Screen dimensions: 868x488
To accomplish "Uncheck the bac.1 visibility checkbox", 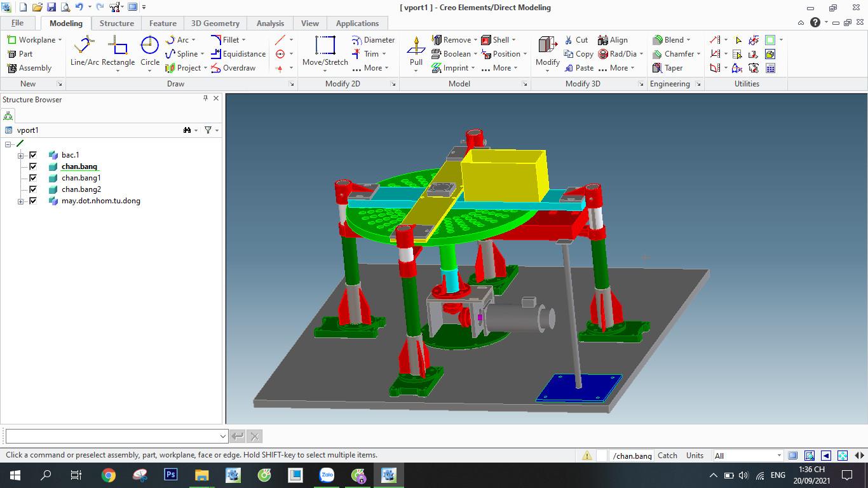I will pyautogui.click(x=33, y=155).
